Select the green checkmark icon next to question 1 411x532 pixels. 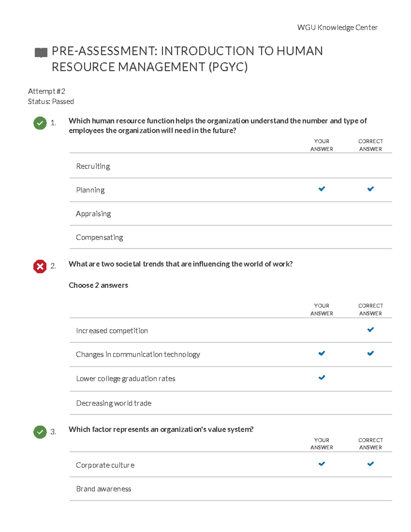click(39, 123)
